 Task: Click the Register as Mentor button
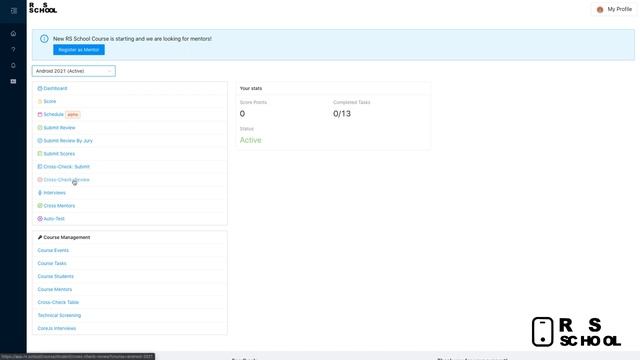79,50
